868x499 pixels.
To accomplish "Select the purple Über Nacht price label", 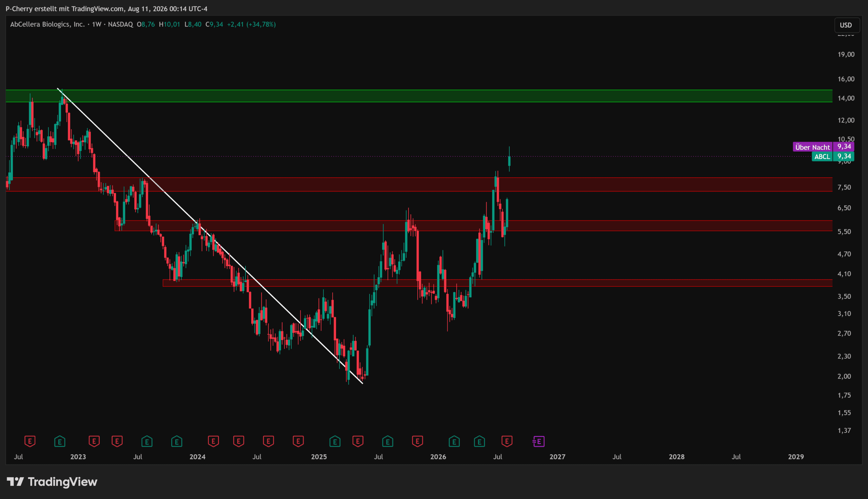I will (812, 147).
